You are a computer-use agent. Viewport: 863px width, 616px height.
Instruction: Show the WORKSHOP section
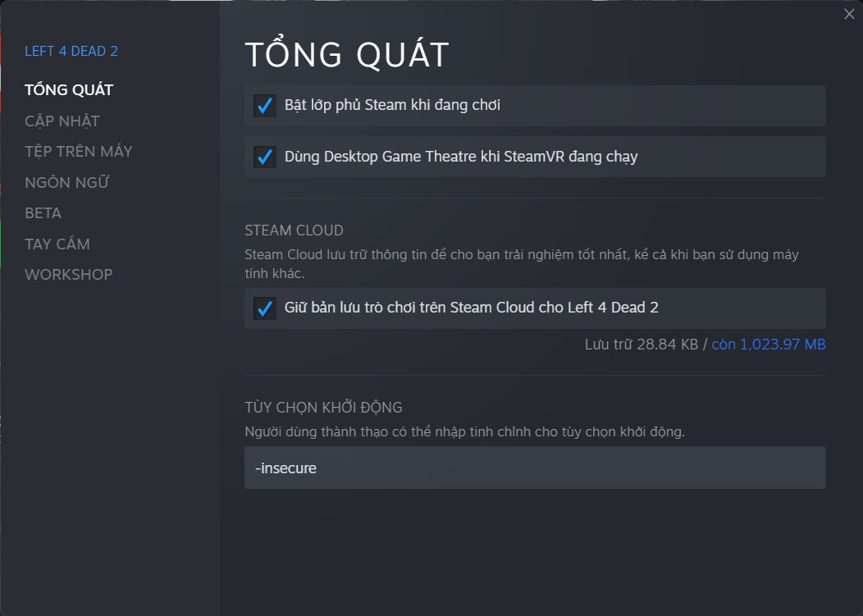(69, 274)
